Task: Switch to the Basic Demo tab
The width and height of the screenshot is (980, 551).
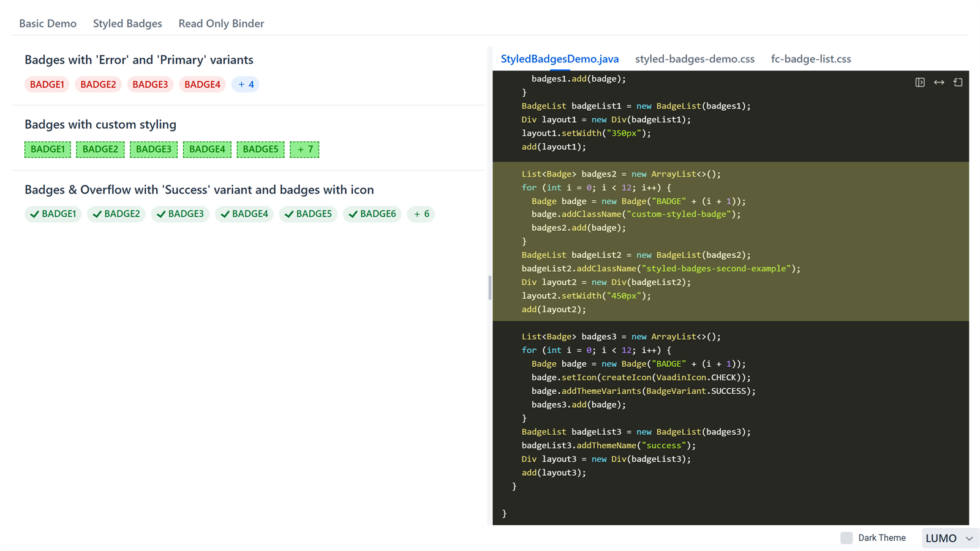Action: (x=48, y=23)
